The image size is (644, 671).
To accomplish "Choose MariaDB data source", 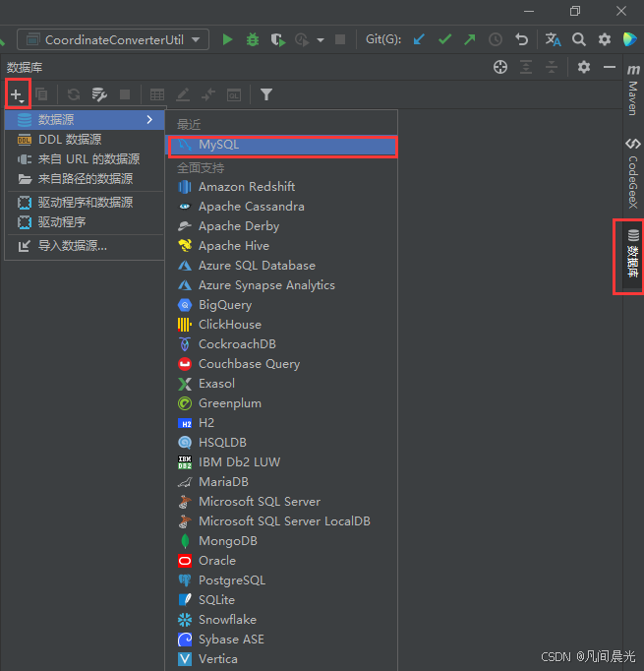I will (281, 482).
